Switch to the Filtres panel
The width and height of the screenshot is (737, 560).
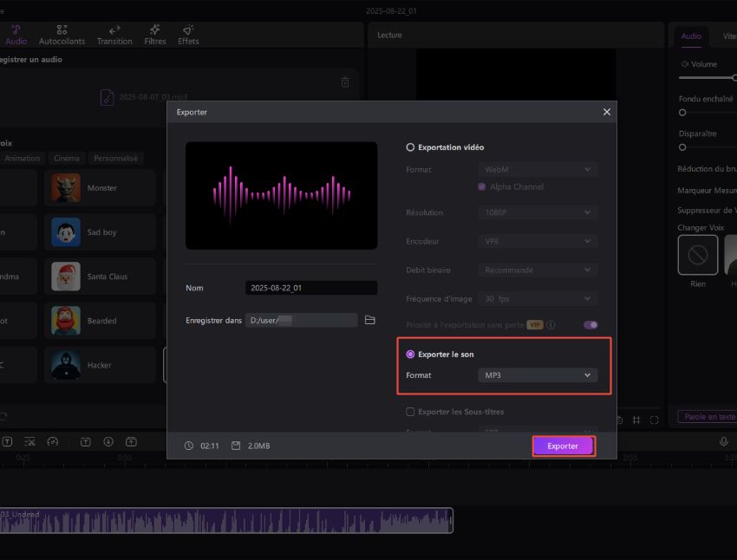pos(154,35)
